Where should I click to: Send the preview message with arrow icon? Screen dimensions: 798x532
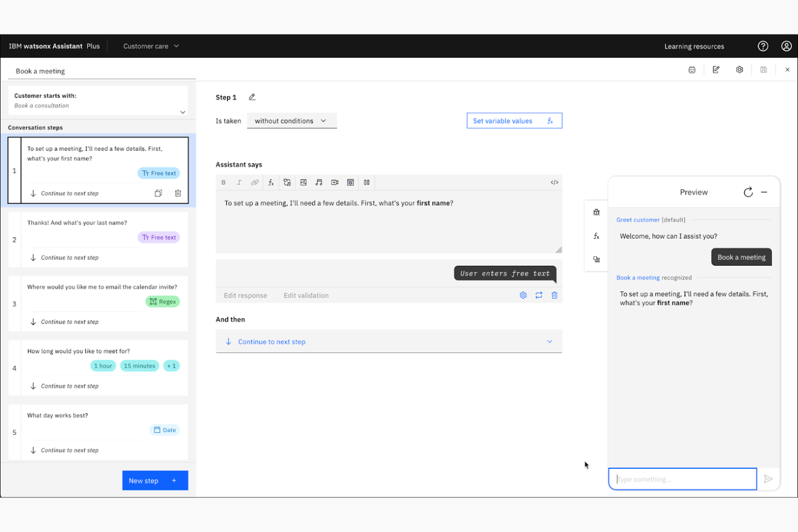coord(768,479)
